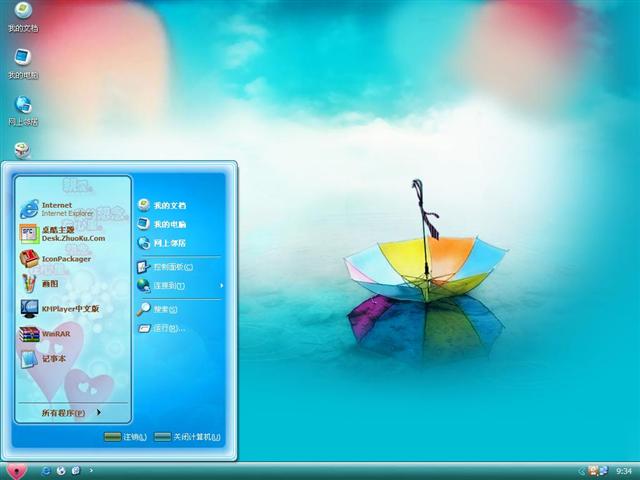Click the 关闭计算机 shut down button
Screen dimensions: 640x480
click(x=187, y=437)
